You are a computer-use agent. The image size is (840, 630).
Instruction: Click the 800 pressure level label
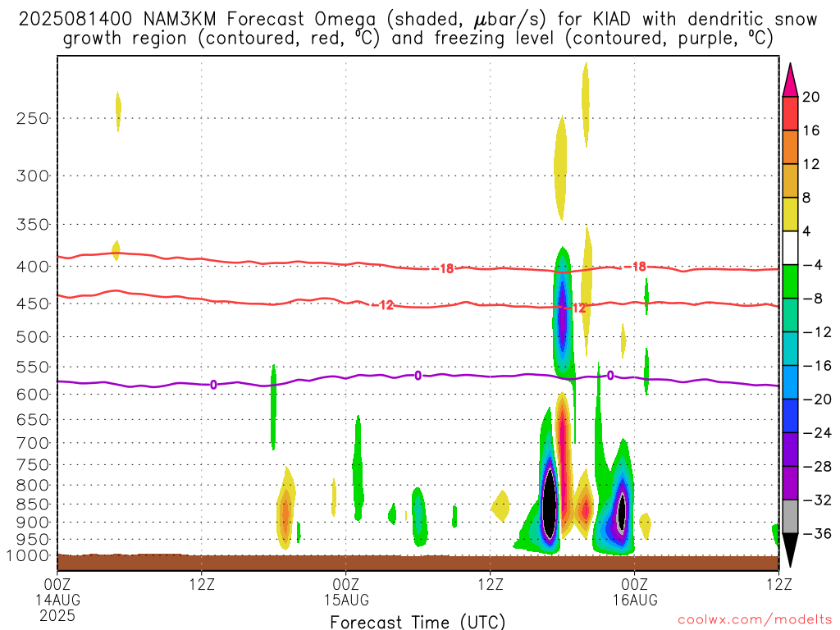coord(33,486)
